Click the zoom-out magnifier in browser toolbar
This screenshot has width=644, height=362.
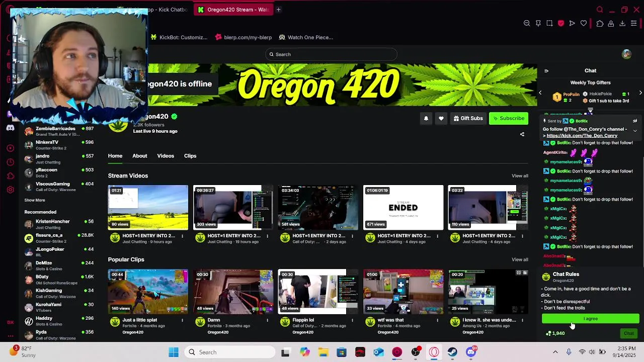click(x=527, y=23)
